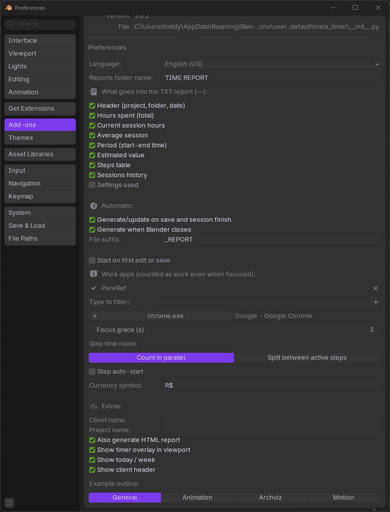Click the search magnifier icon

pyautogui.click(x=11, y=24)
